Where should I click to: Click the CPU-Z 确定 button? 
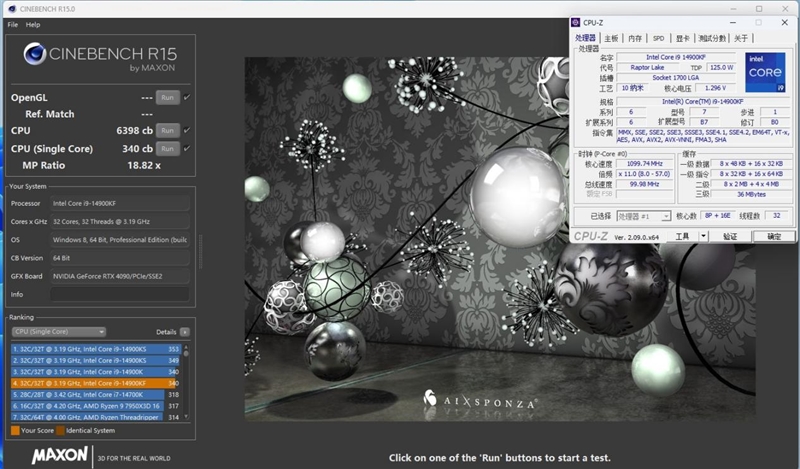[774, 236]
